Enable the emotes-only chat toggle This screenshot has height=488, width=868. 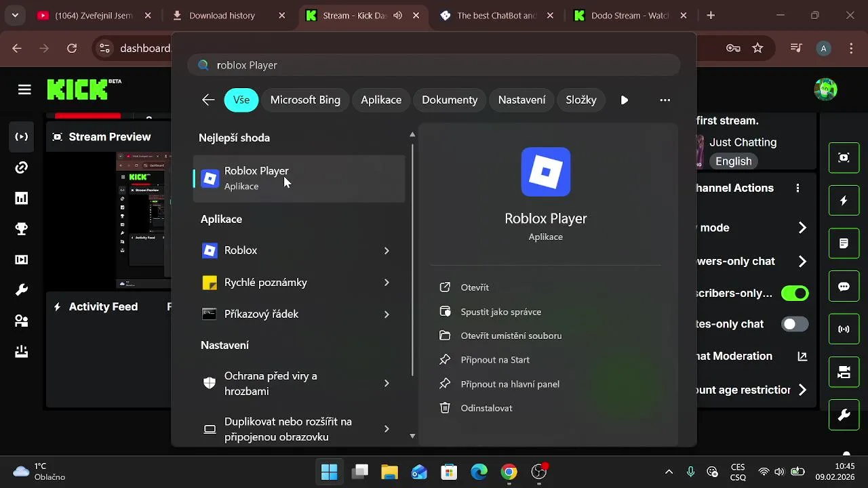(x=795, y=324)
